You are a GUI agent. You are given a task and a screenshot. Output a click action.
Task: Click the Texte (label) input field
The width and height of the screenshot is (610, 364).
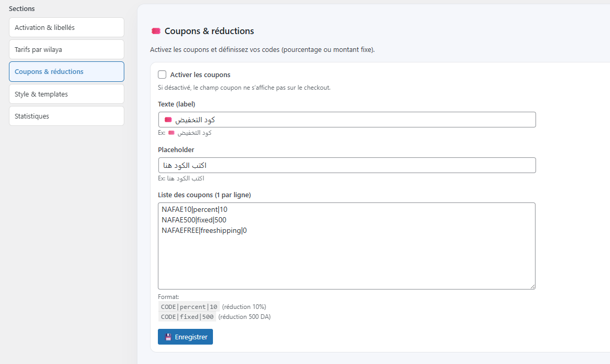point(346,119)
